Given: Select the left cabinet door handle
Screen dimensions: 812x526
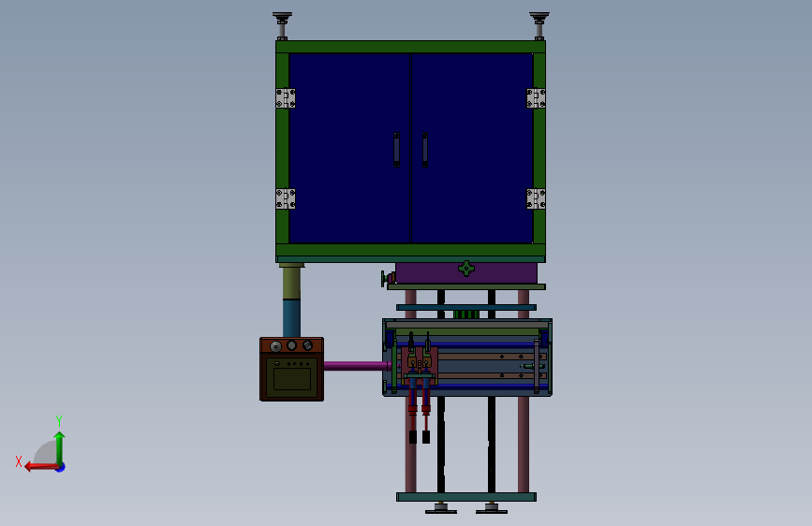Looking at the screenshot, I should (x=397, y=150).
